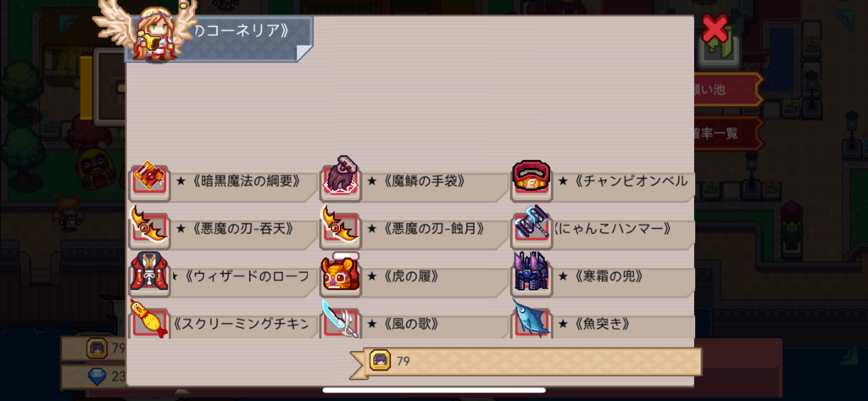Select the スクリーミングチキン rubber chicken icon
The width and height of the screenshot is (868, 401).
(149, 319)
